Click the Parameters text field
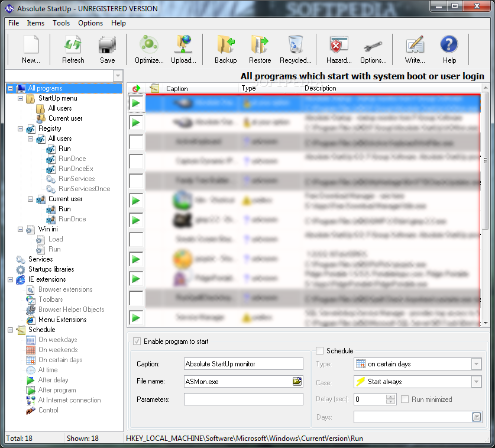The image size is (495, 448). [x=244, y=399]
